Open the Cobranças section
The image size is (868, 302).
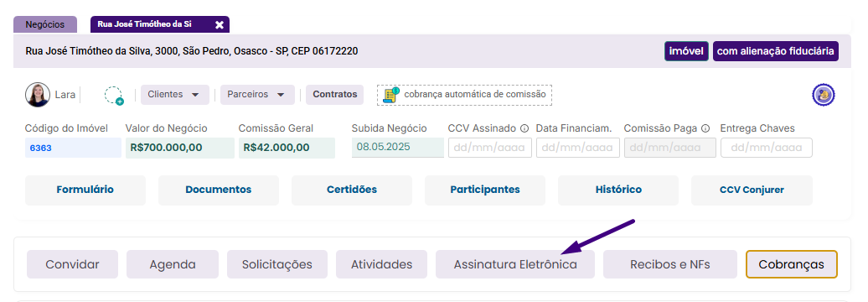792,264
